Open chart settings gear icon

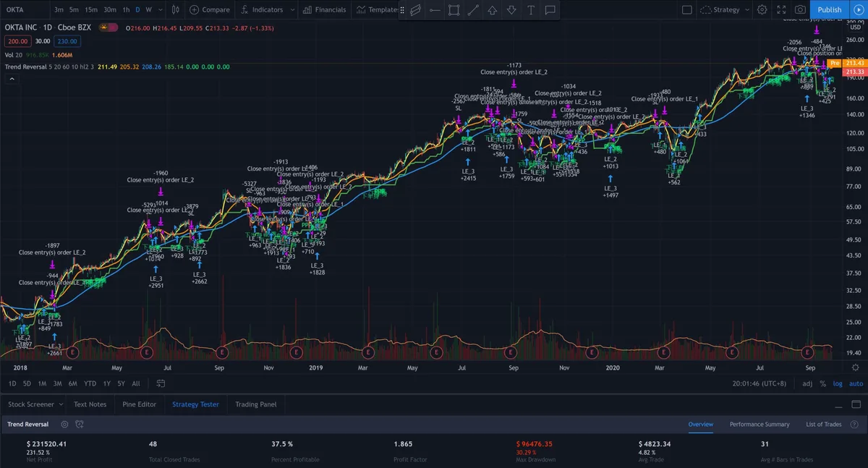(762, 9)
